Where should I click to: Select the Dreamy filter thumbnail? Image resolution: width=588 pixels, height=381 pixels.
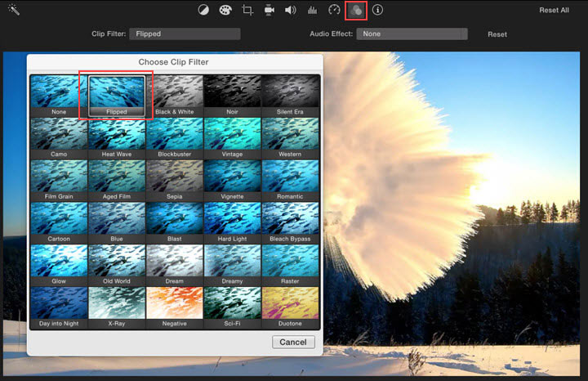click(232, 266)
